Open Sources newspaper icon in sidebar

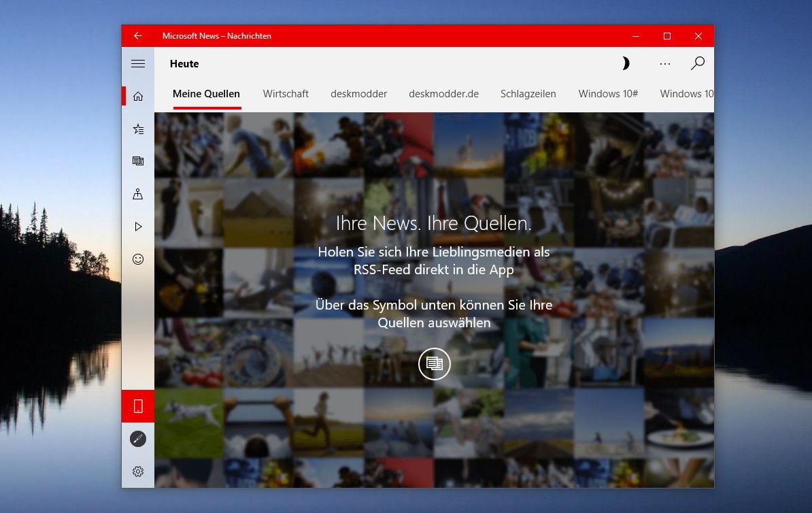138,161
